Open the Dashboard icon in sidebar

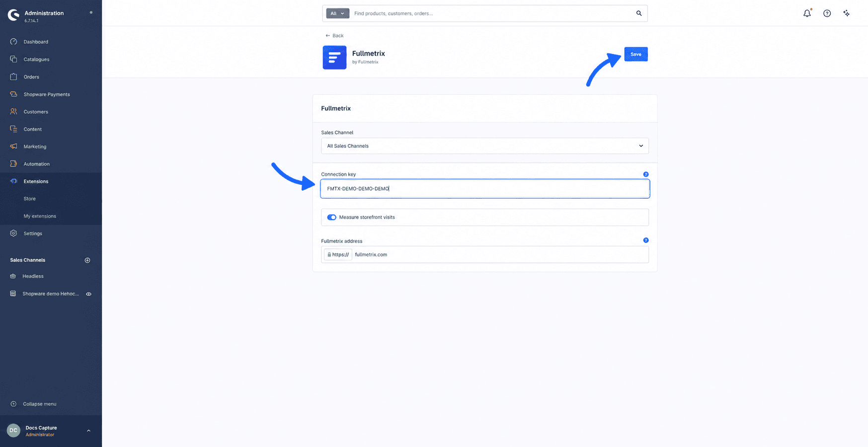click(x=13, y=42)
